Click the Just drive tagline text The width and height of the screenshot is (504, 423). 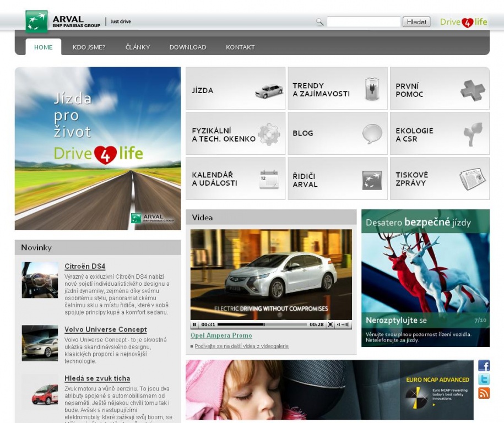(x=121, y=21)
